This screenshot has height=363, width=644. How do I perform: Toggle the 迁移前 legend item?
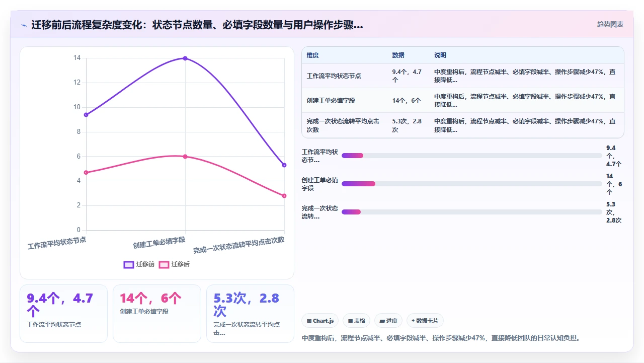pyautogui.click(x=139, y=264)
